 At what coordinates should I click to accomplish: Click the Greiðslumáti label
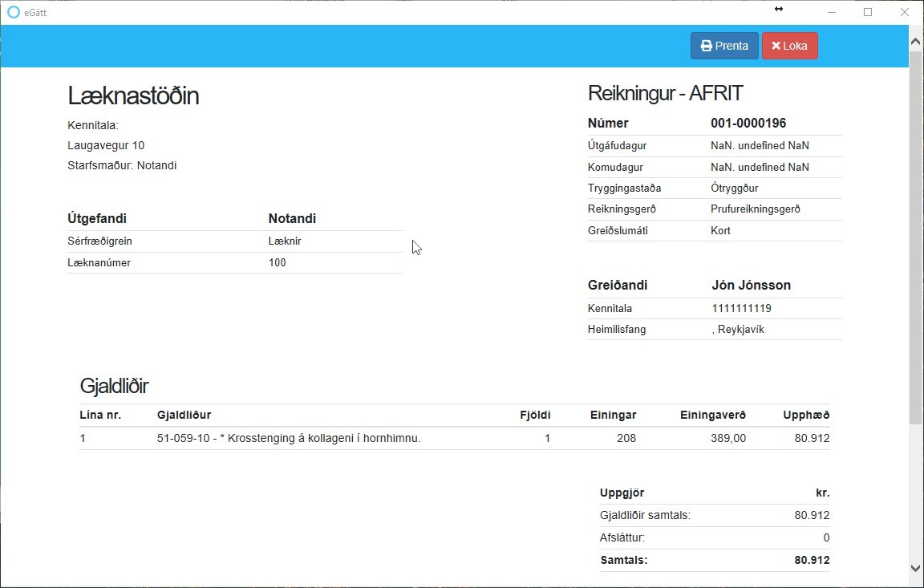[x=618, y=231]
